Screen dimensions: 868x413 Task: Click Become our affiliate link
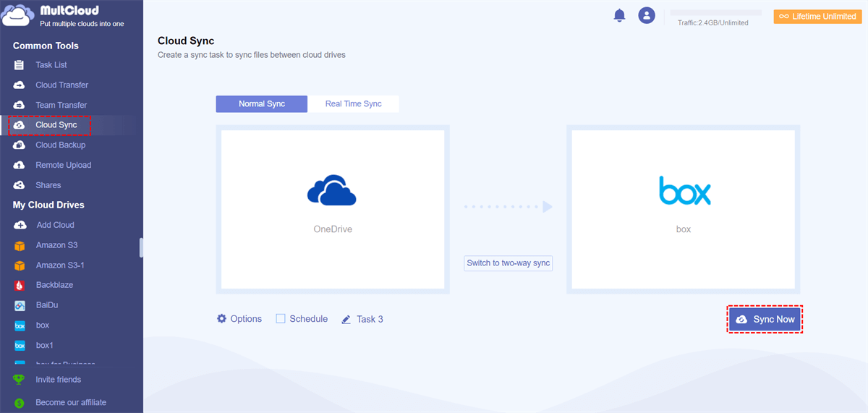71,403
